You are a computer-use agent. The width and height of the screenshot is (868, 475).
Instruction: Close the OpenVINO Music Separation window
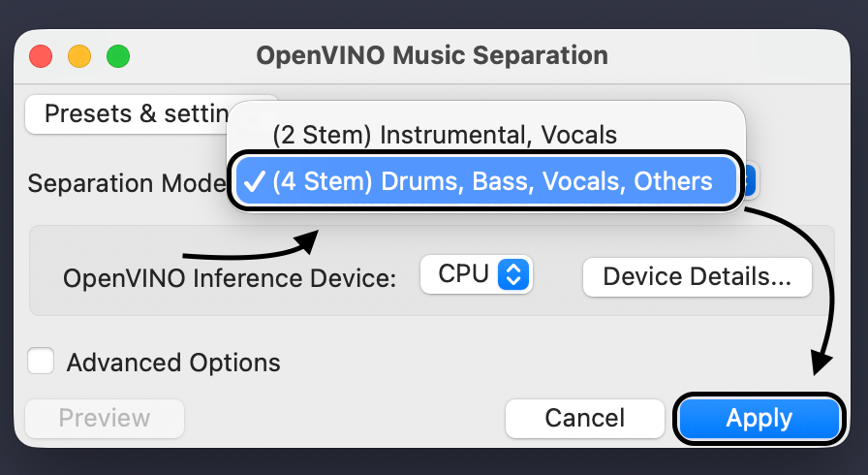41,55
